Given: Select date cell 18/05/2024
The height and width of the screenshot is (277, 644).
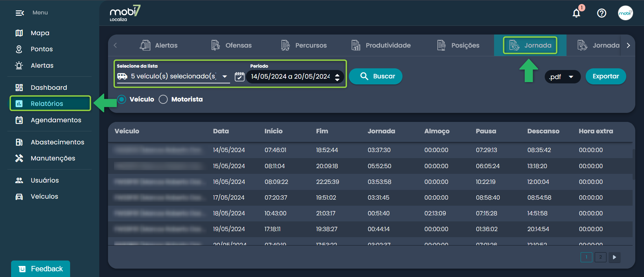Looking at the screenshot, I should [229, 213].
